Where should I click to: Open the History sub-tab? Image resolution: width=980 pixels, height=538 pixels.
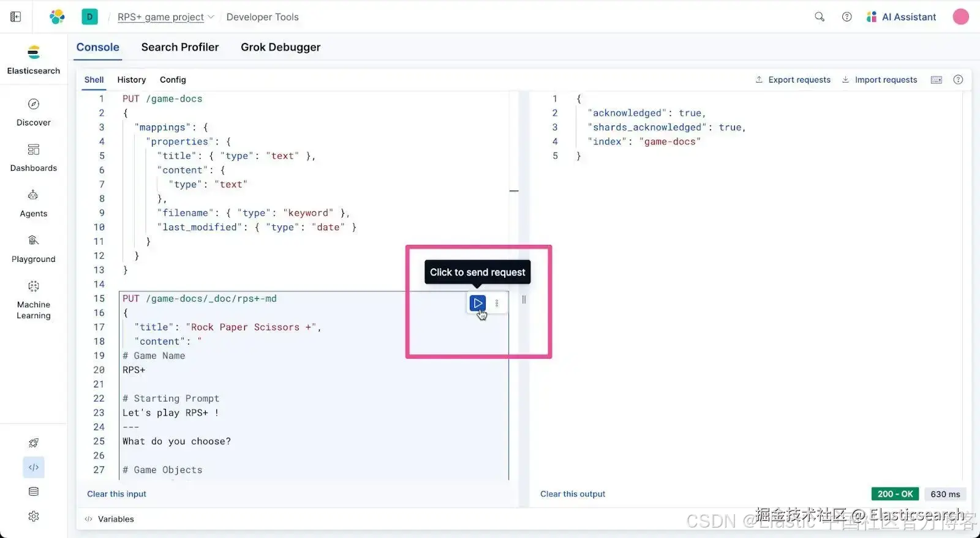tap(132, 80)
